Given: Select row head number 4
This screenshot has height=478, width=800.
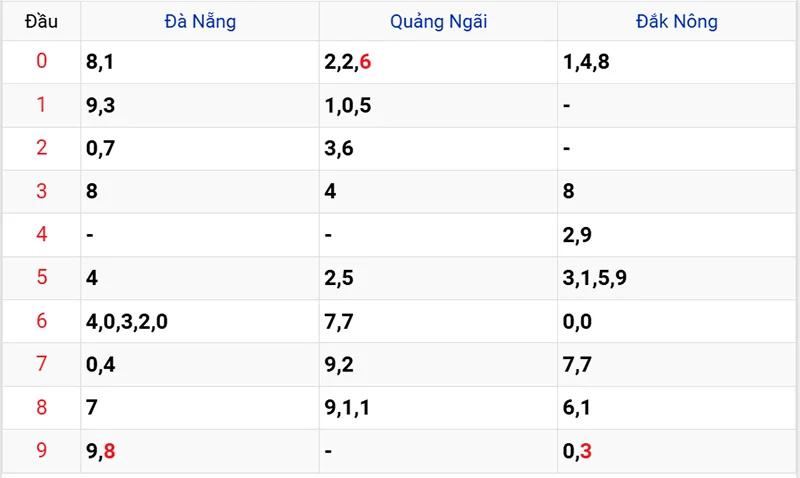Looking at the screenshot, I should coord(41,234).
